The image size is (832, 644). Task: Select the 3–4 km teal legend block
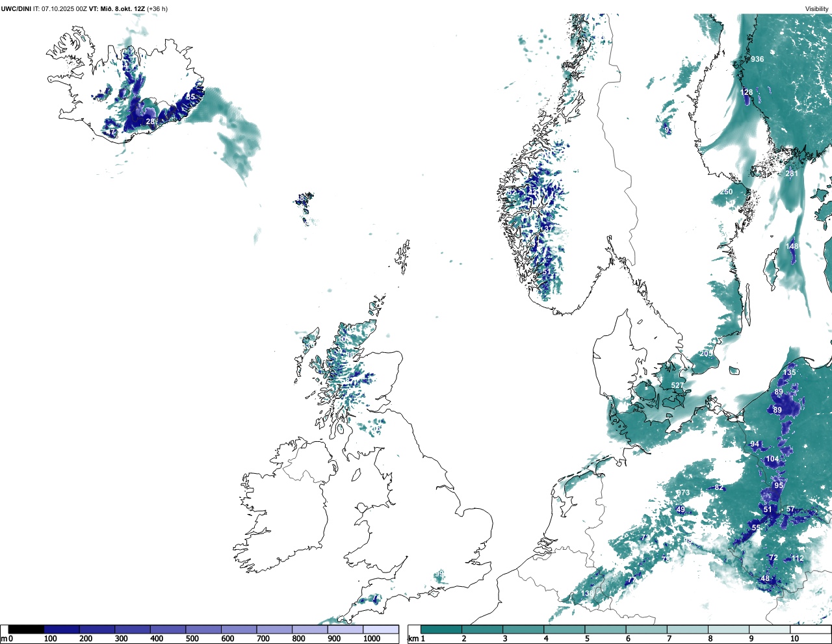point(524,629)
